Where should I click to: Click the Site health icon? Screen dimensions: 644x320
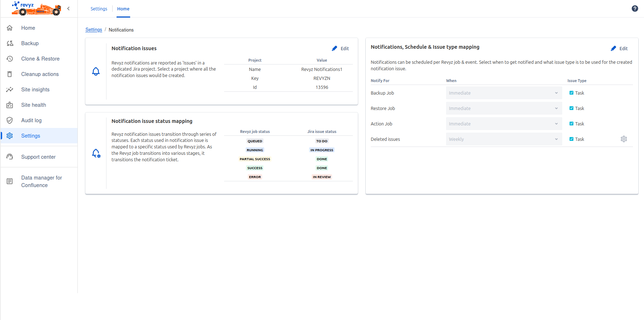(x=10, y=105)
